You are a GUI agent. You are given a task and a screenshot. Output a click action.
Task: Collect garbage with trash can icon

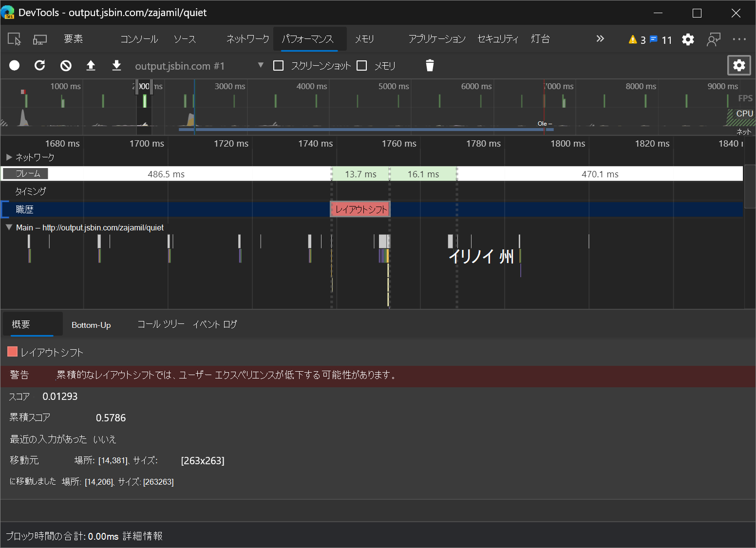(x=430, y=65)
